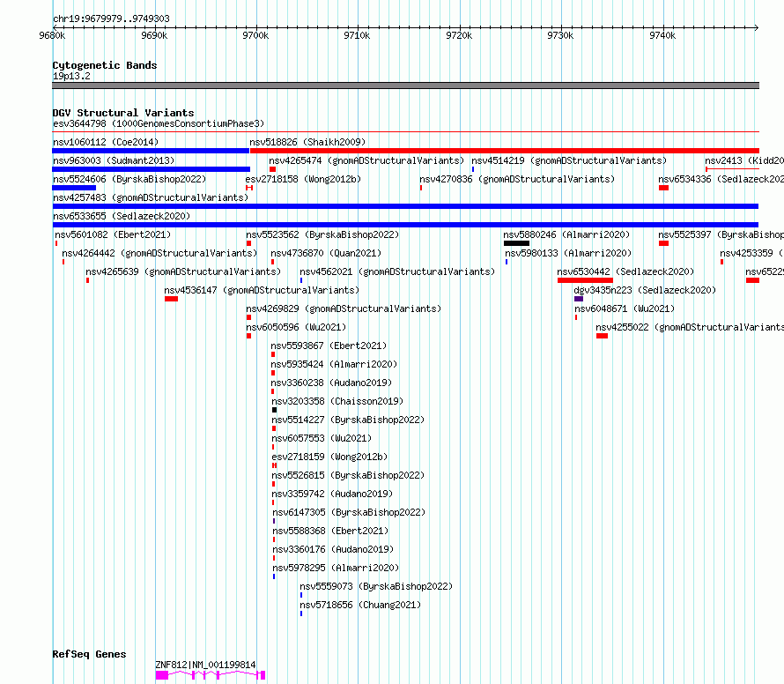The width and height of the screenshot is (784, 684).
Task: Open nsv4736870 (Quan2021) label
Action: point(326,253)
